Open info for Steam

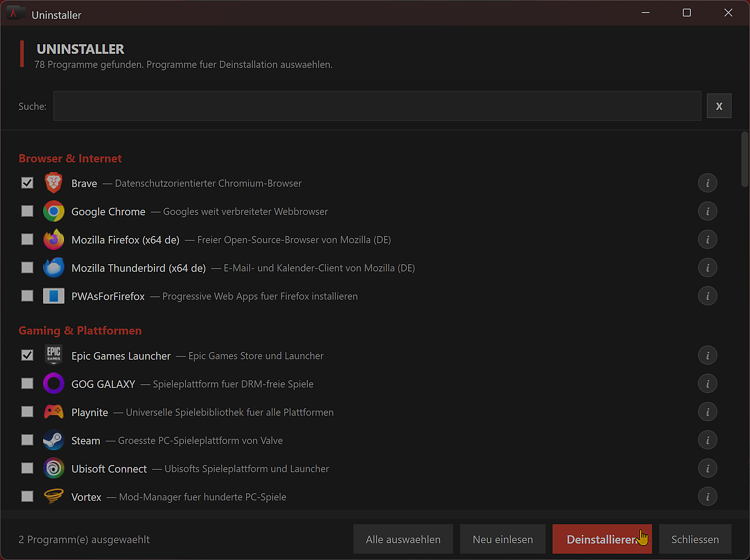click(708, 440)
